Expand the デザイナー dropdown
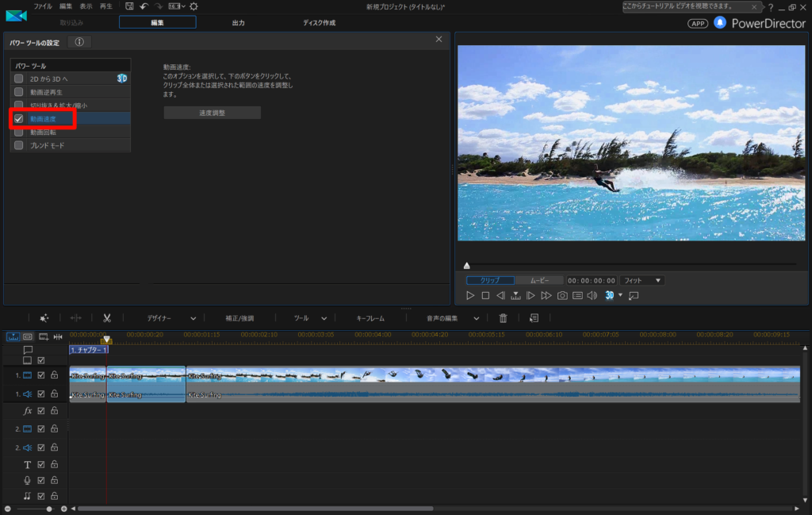812x515 pixels. (x=171, y=318)
